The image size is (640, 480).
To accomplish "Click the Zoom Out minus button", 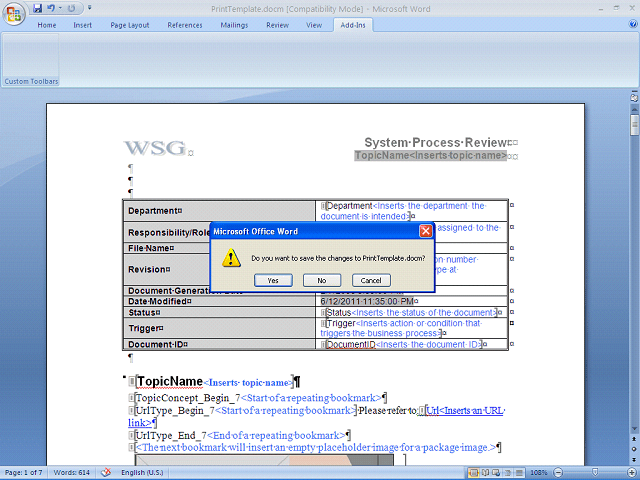I will pyautogui.click(x=558, y=473).
